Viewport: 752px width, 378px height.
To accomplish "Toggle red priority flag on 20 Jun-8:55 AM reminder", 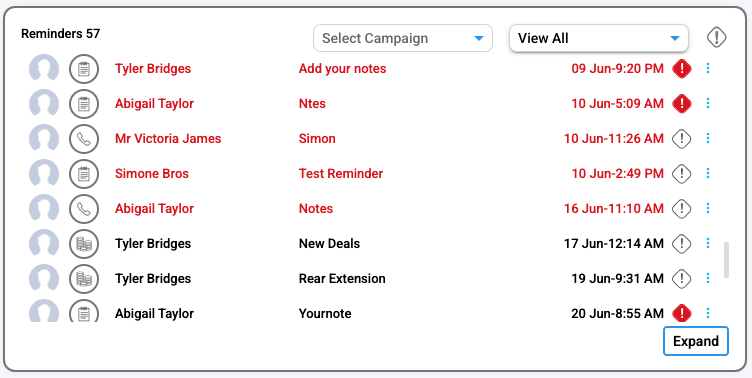I will pyautogui.click(x=682, y=314).
